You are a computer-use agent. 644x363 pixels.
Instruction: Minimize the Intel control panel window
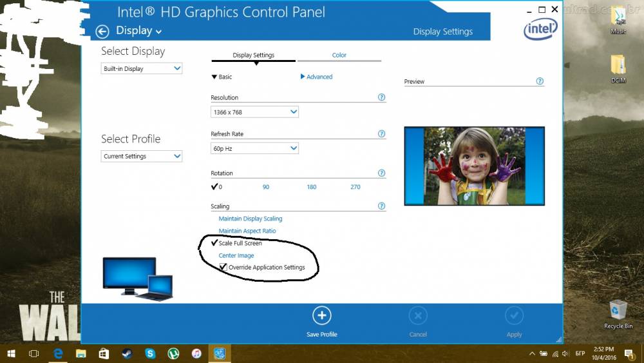click(x=529, y=11)
